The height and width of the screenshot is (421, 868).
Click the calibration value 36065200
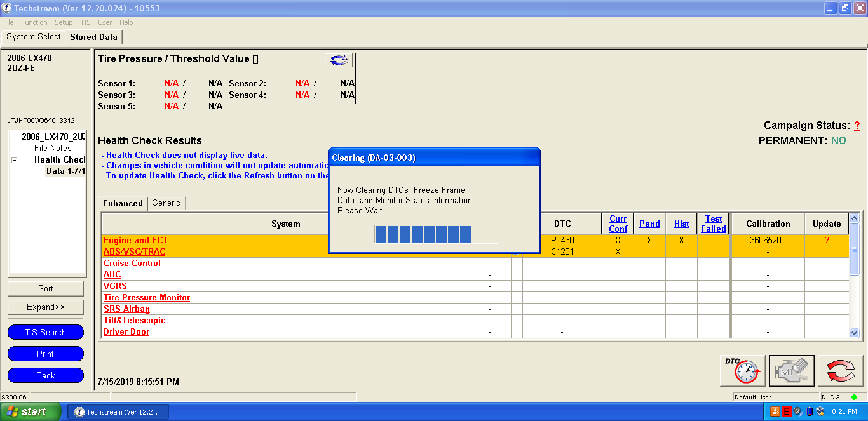(768, 241)
